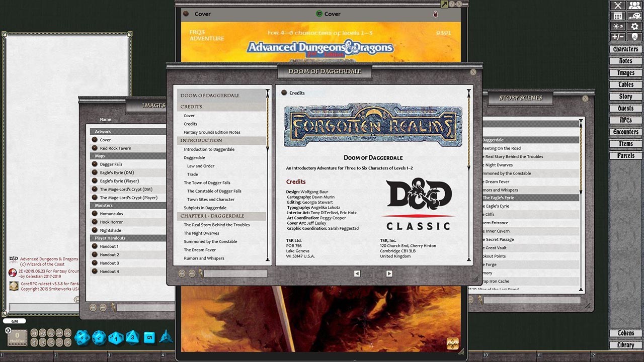
Task: Open the Party Sheet people icon
Action: (634, 6)
